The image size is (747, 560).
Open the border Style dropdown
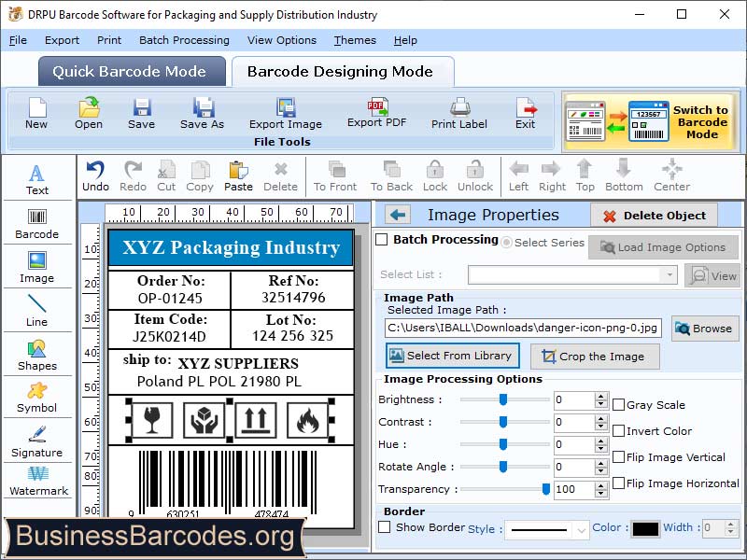point(581,530)
